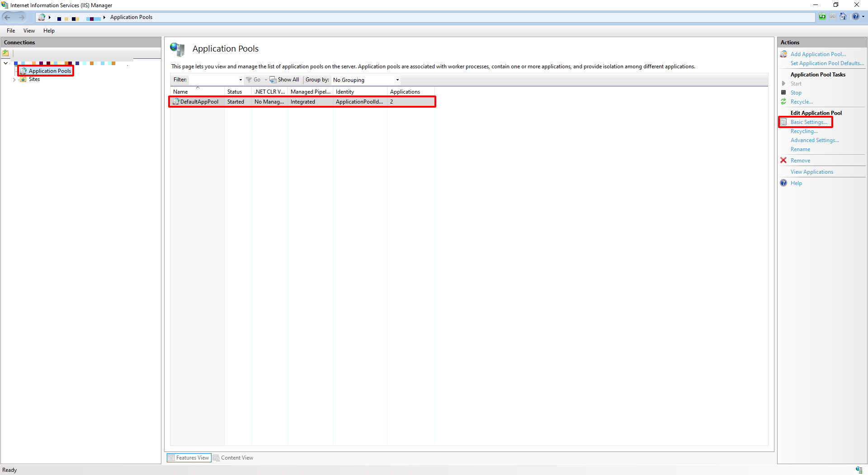Select the DefaultAppPool row
Image resolution: width=868 pixels, height=475 pixels.
pyautogui.click(x=302, y=102)
